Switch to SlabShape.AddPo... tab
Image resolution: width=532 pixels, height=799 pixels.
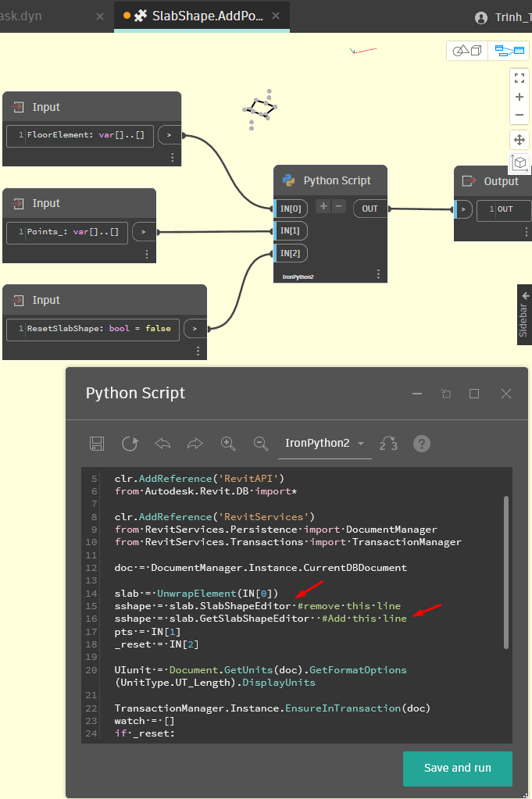click(202, 16)
